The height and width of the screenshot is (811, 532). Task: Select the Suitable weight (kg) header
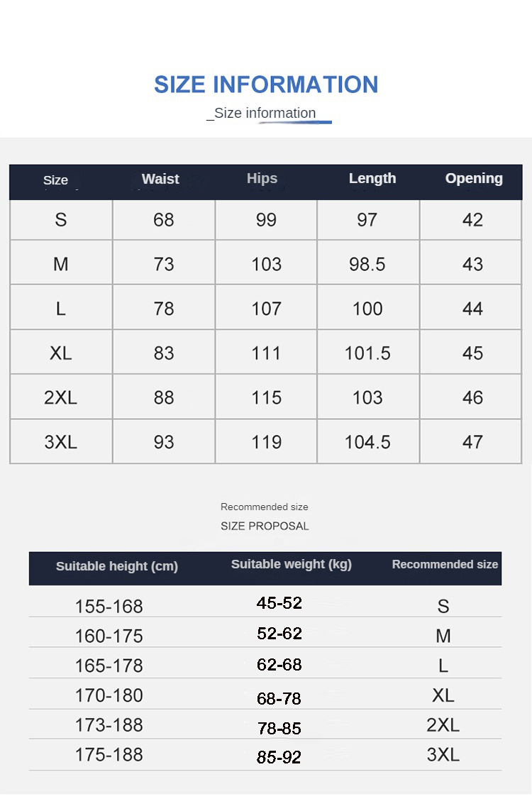point(291,564)
